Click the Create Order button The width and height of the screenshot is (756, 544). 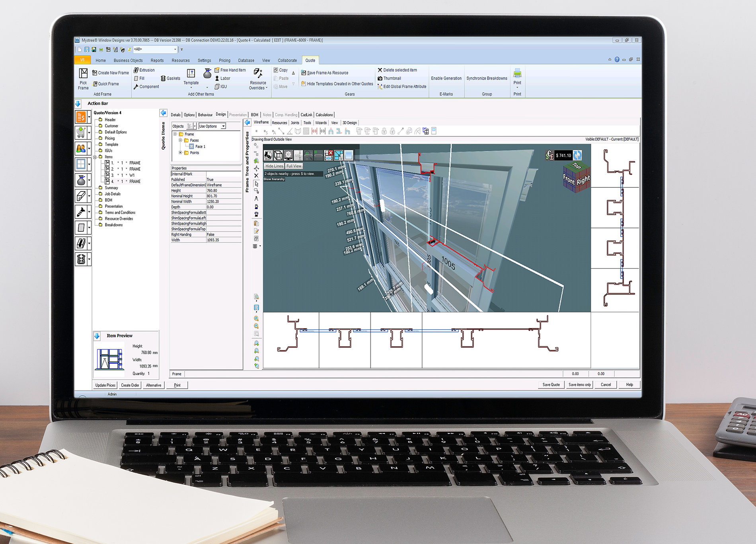pos(130,385)
